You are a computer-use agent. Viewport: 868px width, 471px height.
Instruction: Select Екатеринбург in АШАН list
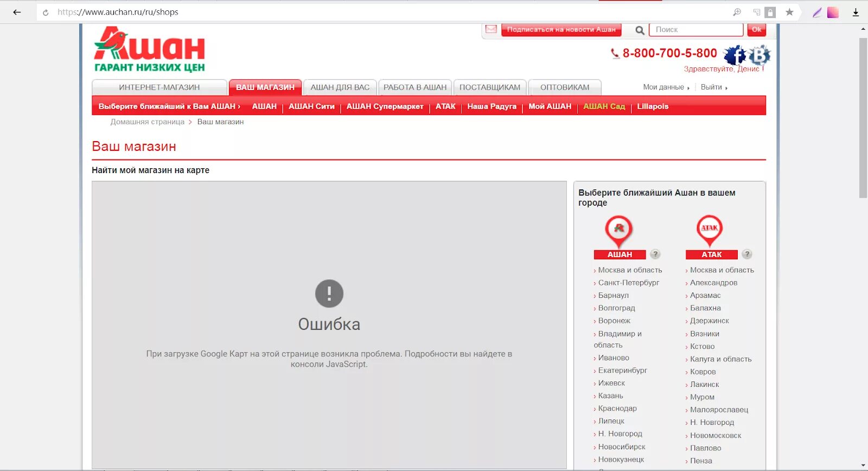[623, 371]
